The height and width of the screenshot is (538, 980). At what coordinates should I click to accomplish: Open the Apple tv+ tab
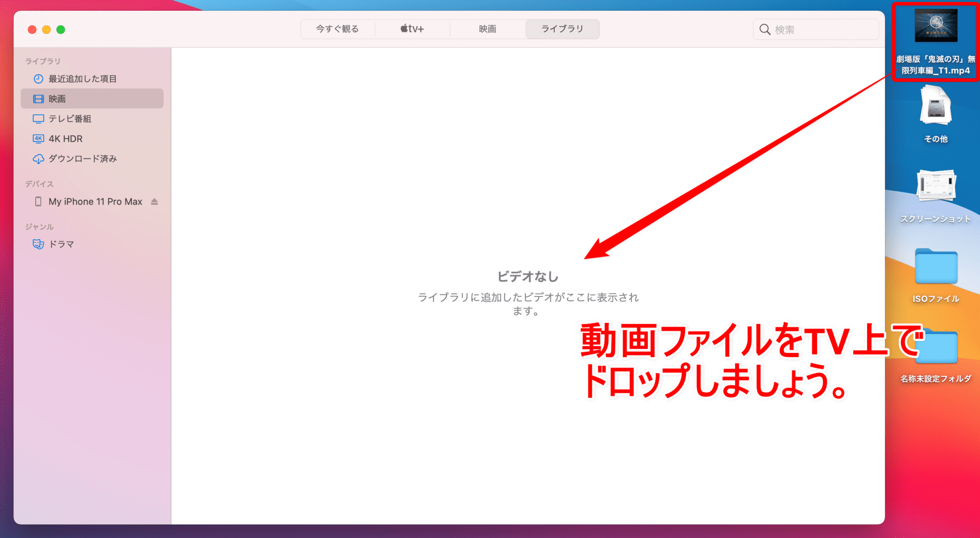(x=412, y=29)
